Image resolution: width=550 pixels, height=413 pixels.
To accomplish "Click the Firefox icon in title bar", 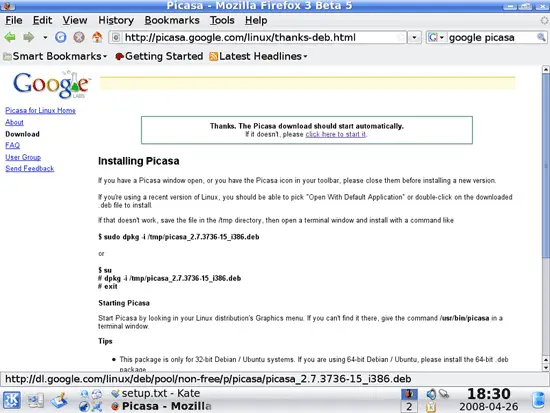I will pyautogui.click(x=8, y=6).
